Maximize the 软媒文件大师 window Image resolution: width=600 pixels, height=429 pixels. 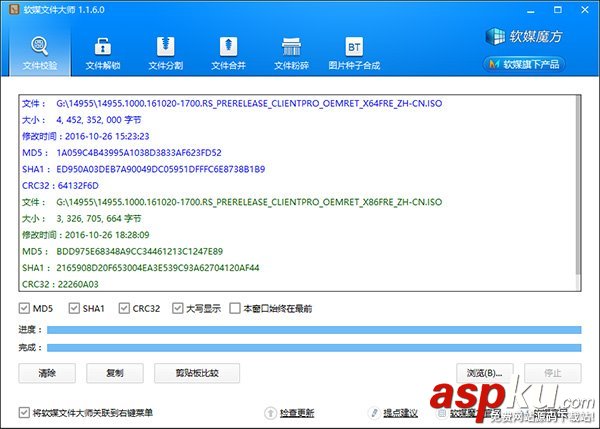point(558,10)
